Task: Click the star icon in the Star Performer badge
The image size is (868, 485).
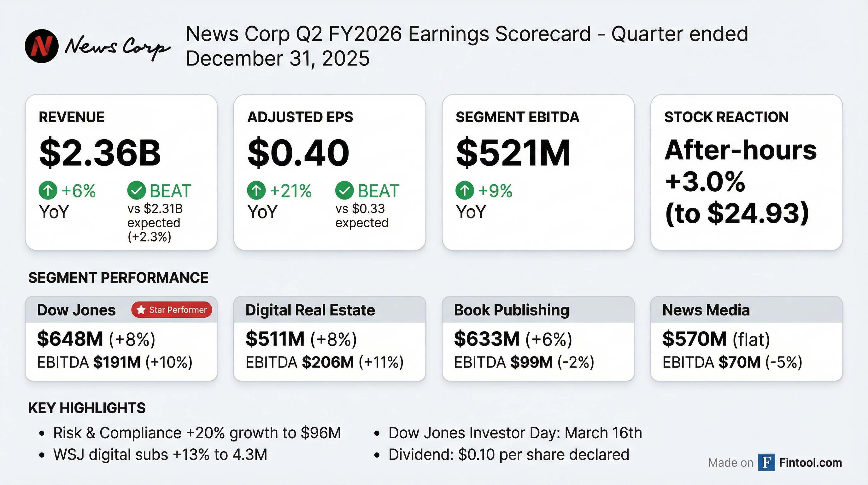Action: 141,310
